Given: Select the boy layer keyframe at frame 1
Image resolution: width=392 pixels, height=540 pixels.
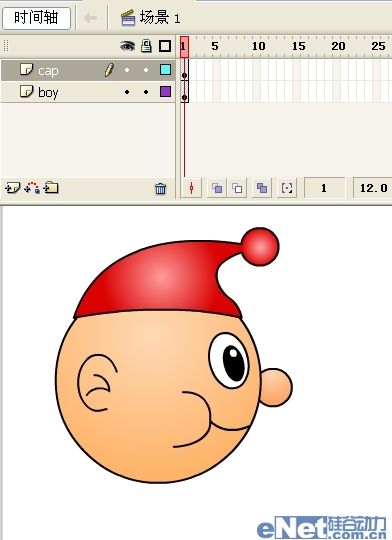Looking at the screenshot, I should pos(185,92).
